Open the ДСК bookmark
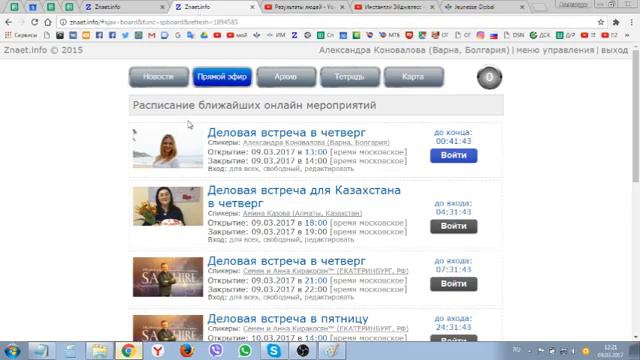The width and height of the screenshot is (640, 360). coord(540,35)
